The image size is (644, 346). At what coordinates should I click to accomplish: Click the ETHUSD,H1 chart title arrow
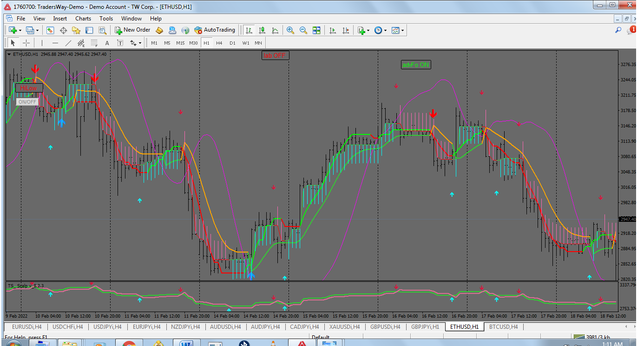pos(9,54)
